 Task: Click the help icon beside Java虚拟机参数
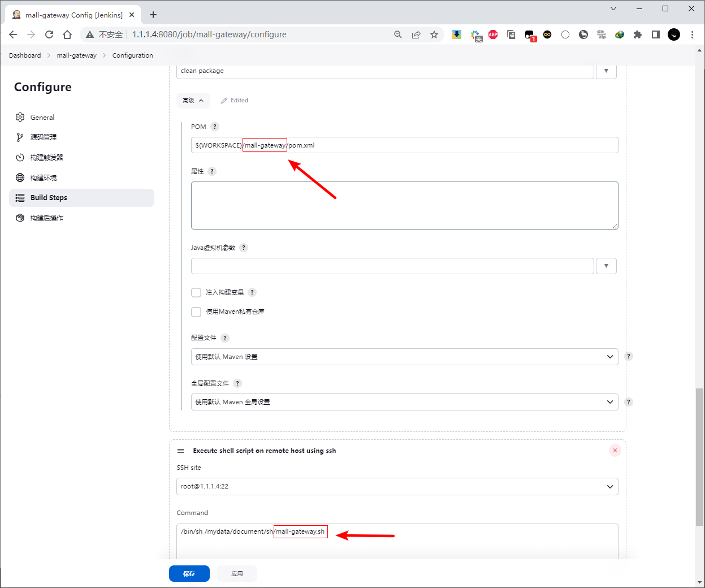(x=244, y=248)
